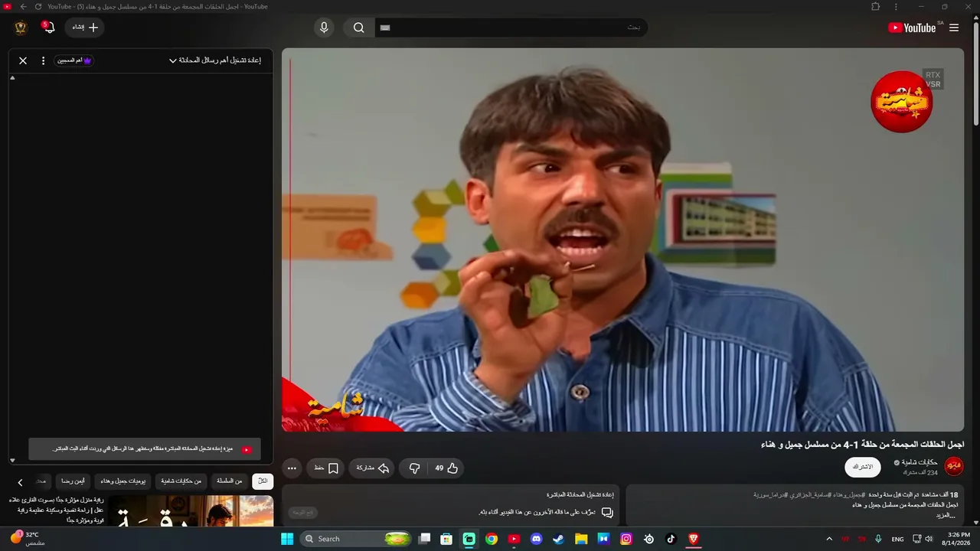This screenshot has width=980, height=551.
Task: Open Microsoft Store from taskbar
Action: (446, 539)
